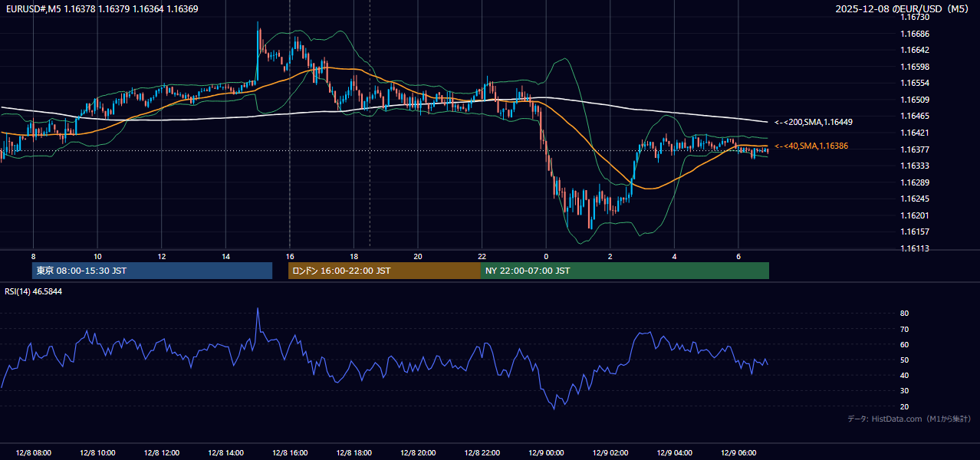Click price level 1.16333 on the axis
Screen dimensions: 980x460
pos(915,166)
